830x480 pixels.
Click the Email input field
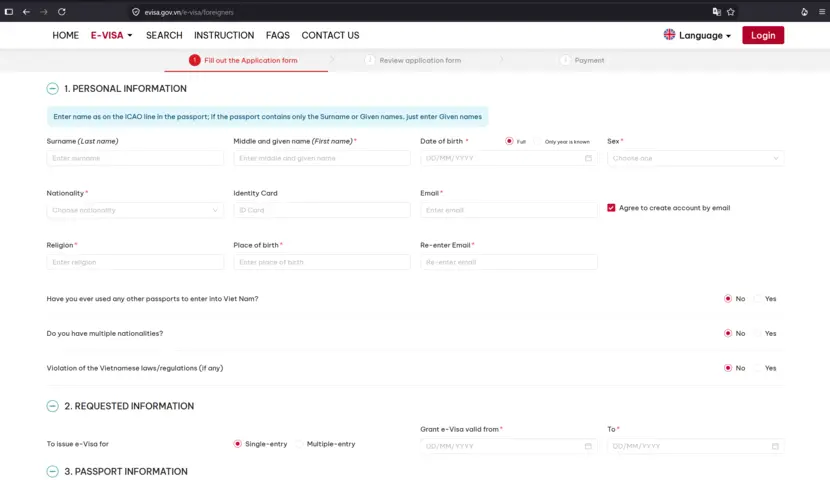point(509,210)
